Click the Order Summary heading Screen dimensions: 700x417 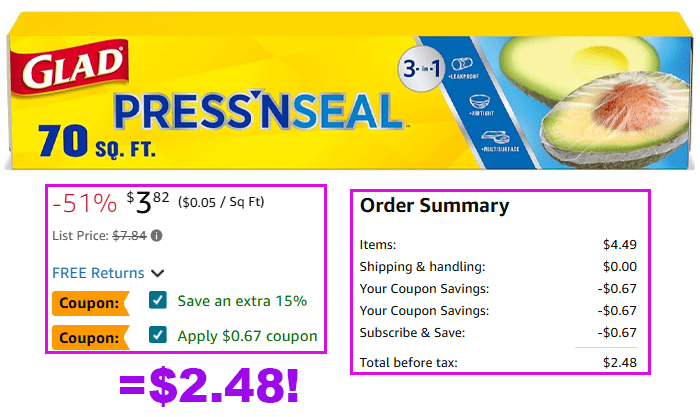[434, 207]
